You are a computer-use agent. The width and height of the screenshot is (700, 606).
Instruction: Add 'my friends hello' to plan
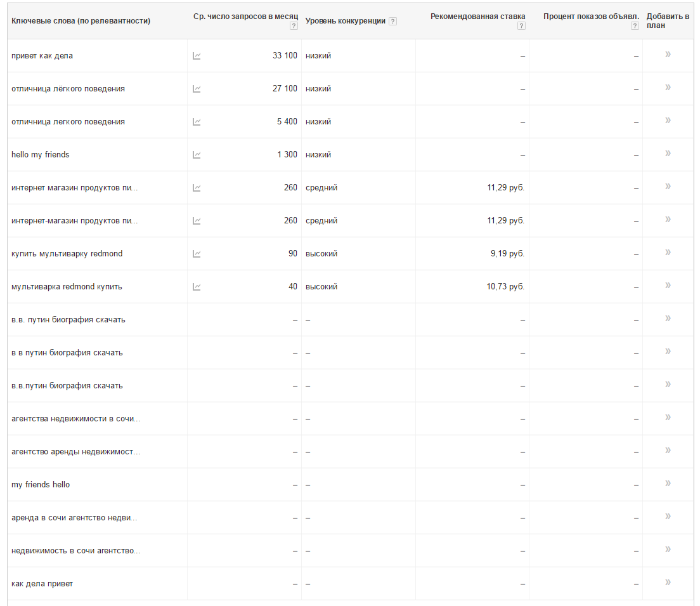[x=668, y=484]
